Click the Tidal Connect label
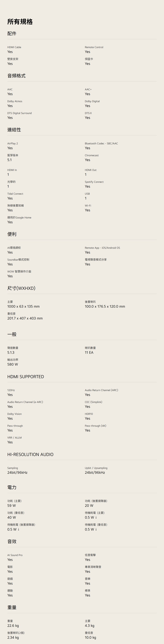 tap(15, 194)
